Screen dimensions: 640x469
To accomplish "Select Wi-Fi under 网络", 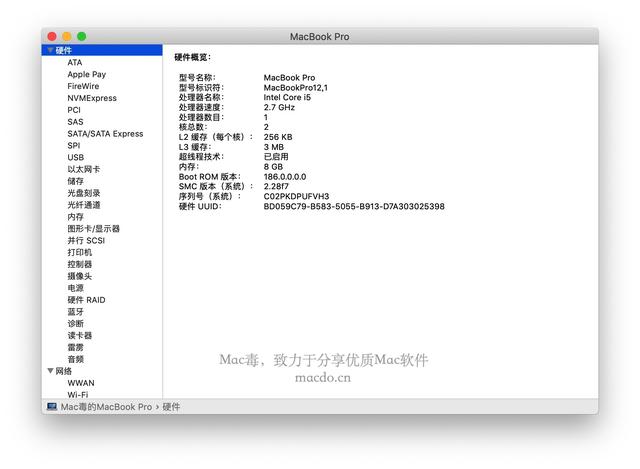I will pyautogui.click(x=78, y=395).
